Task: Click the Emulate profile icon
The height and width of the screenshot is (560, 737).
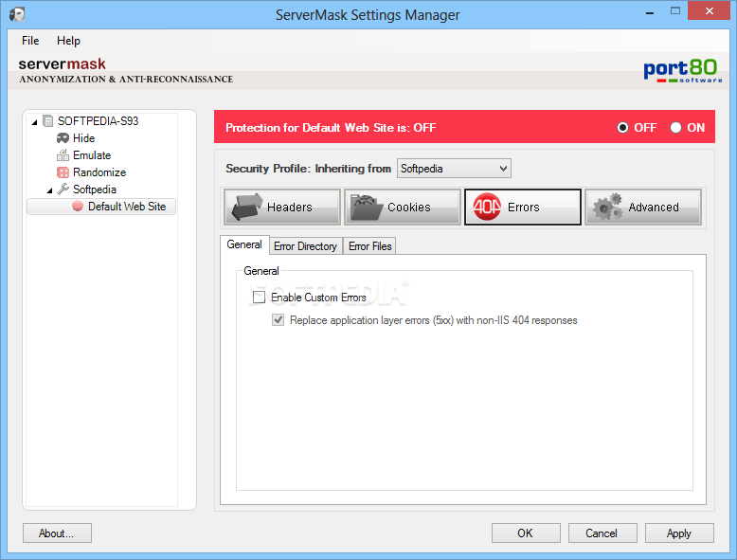Action: [63, 155]
